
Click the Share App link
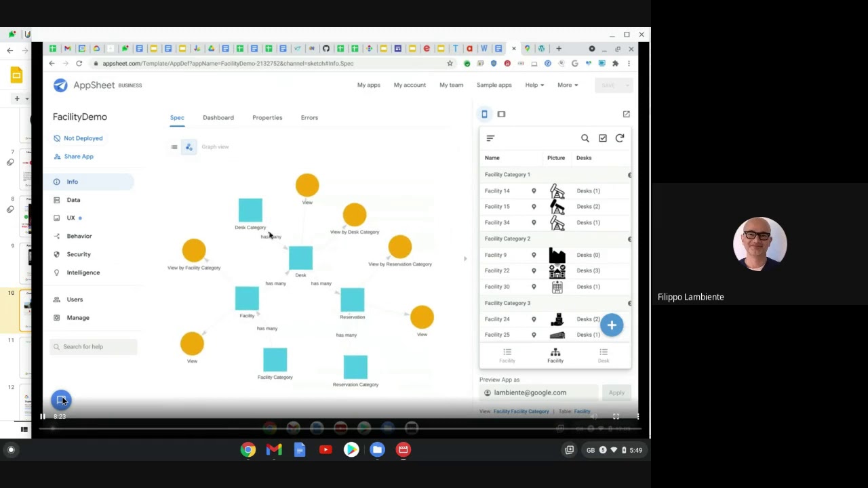(79, 157)
